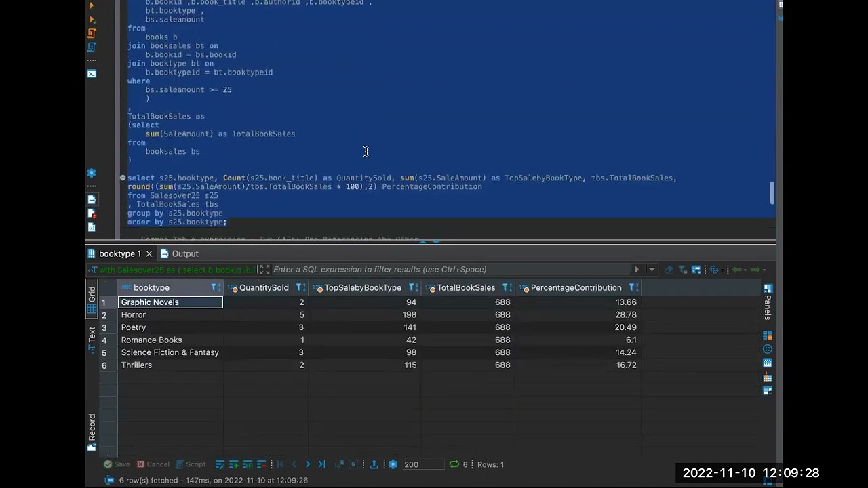
Task: Select the Science Fiction & Fantasy cell
Action: click(170, 352)
